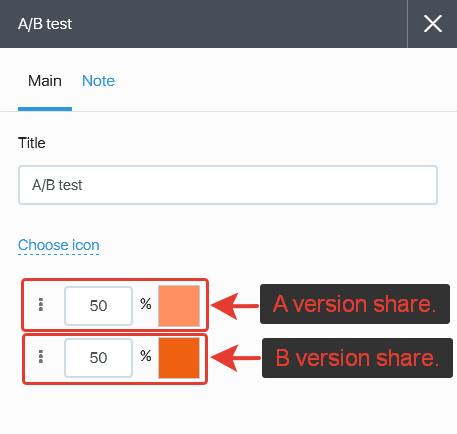The image size is (457, 434).
Task: Open the Choose icon link
Action: pyautogui.click(x=59, y=245)
